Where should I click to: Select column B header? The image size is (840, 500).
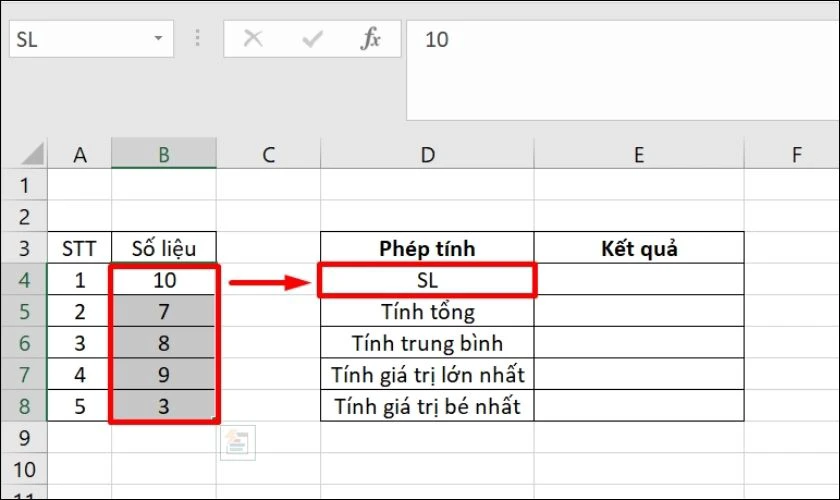click(164, 154)
